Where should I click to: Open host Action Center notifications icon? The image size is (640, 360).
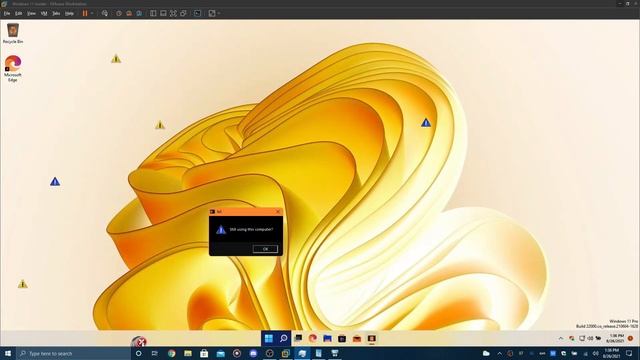(x=629, y=353)
